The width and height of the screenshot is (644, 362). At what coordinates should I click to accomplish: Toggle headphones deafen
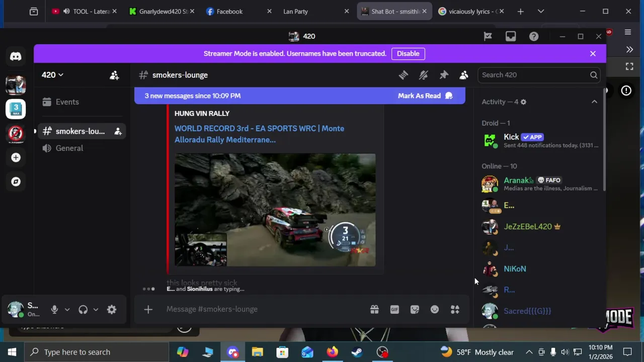83,310
